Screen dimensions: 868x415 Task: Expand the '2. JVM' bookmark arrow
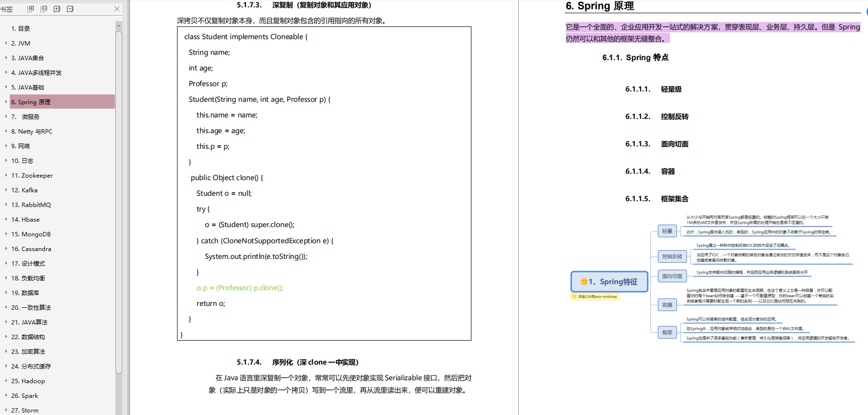pos(6,43)
